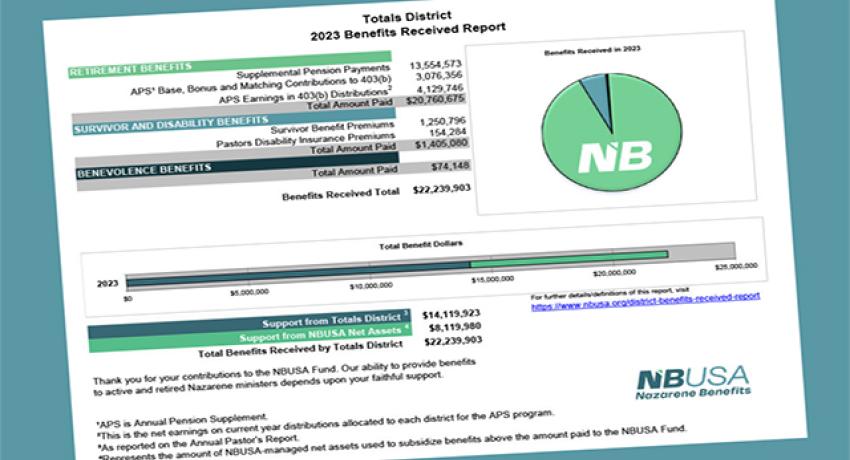Image resolution: width=850 pixels, height=460 pixels.
Task: Click the NBUSA Nazarene Benefits logo
Action: (x=693, y=383)
